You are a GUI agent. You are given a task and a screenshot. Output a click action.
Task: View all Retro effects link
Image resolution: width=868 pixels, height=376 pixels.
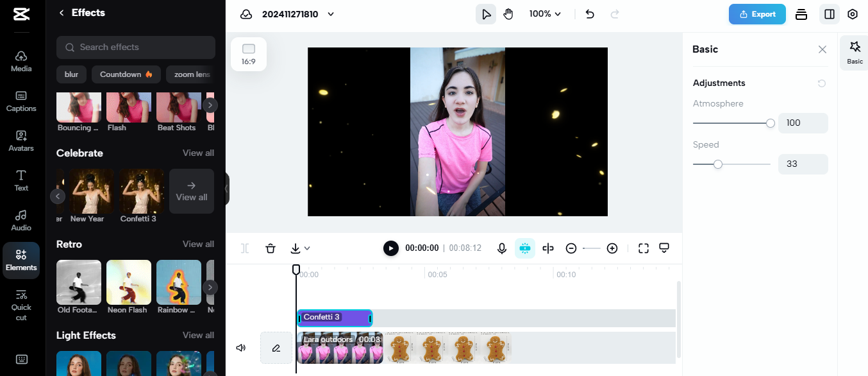coord(198,244)
